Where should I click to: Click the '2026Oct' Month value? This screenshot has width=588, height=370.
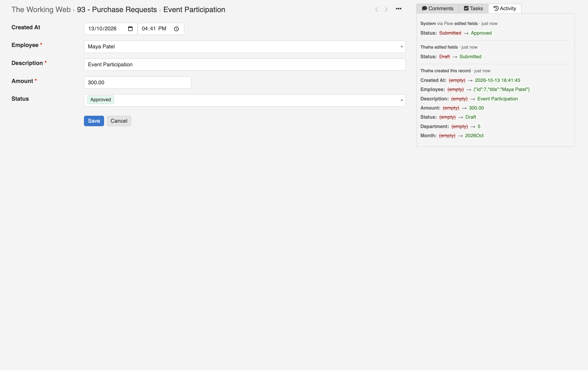(474, 136)
